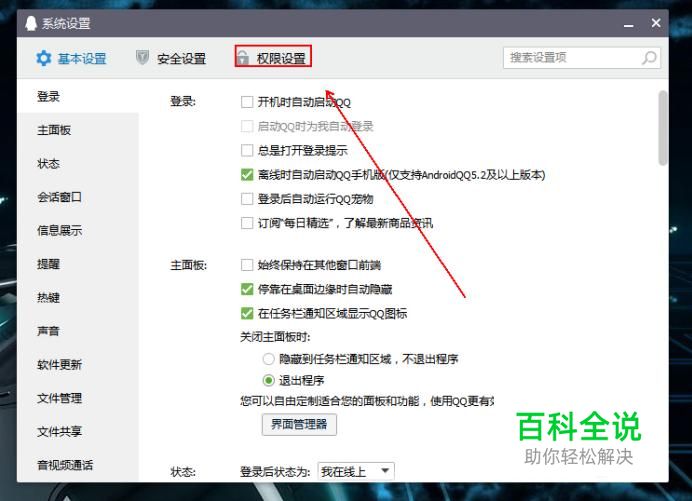692x501 pixels.
Task: Click the gear icon for 基本设置
Action: [x=44, y=58]
